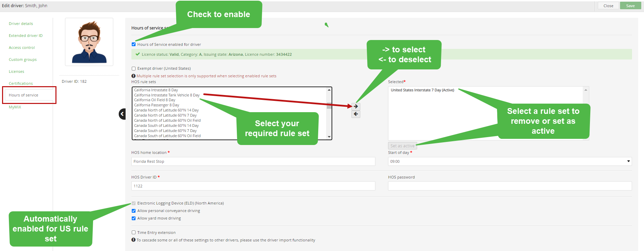Click the Set as active button
Viewport: 644px width, 251px height.
[402, 146]
